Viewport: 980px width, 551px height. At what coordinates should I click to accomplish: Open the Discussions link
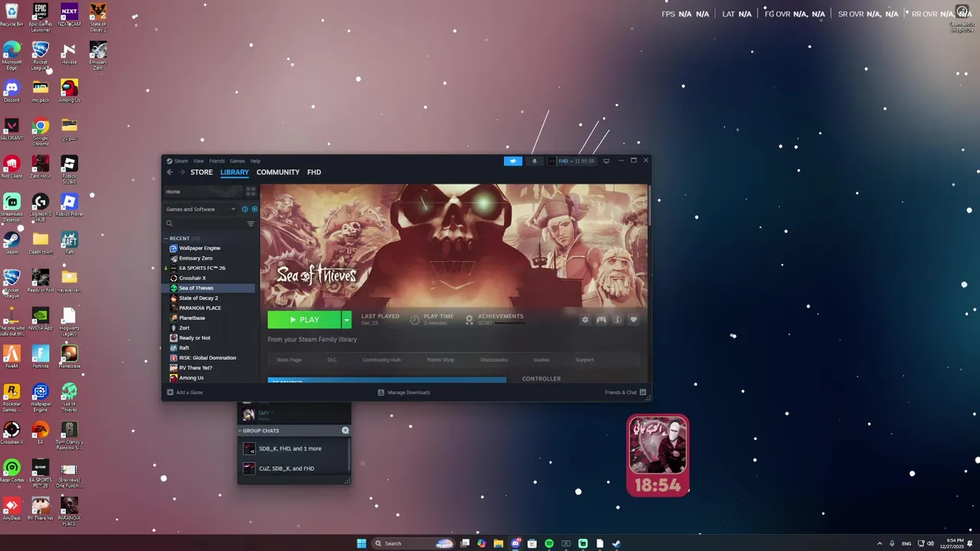[x=494, y=360]
